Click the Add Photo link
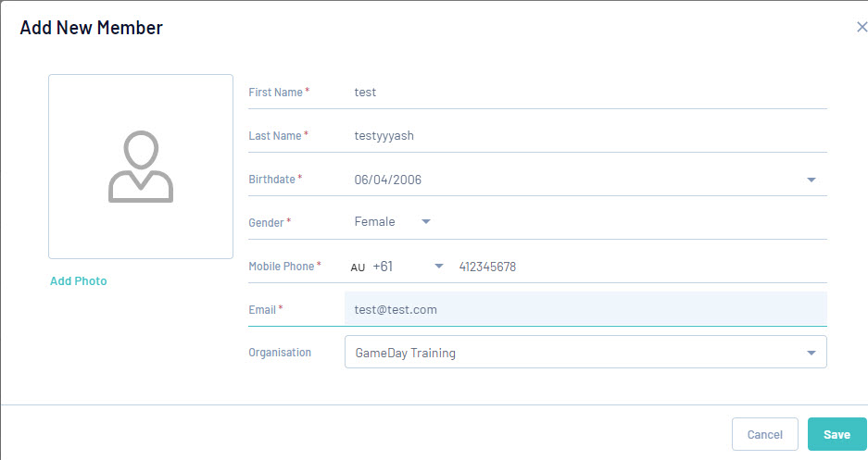 (x=79, y=280)
